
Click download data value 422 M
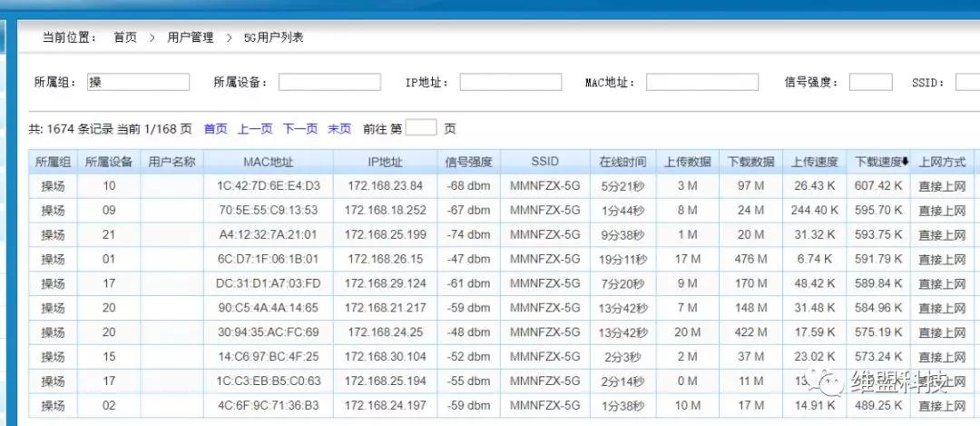[750, 332]
